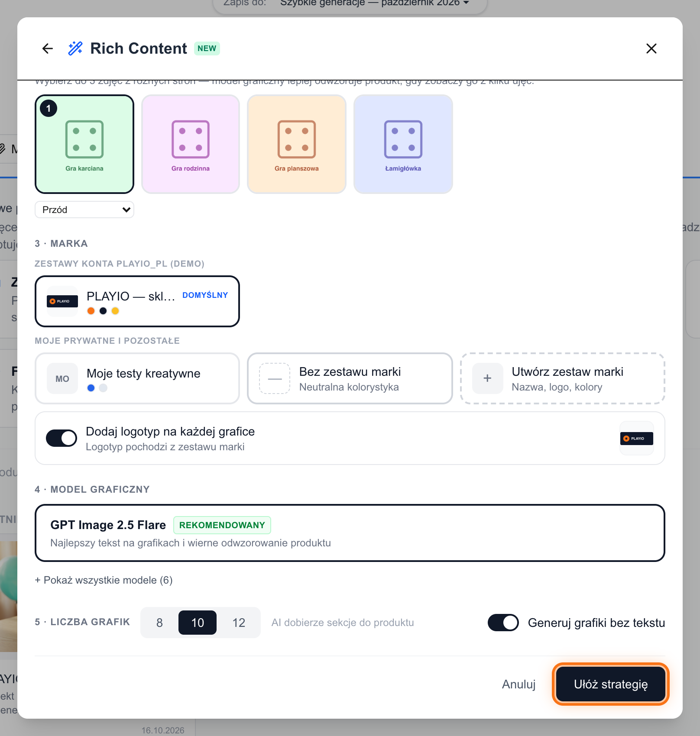Click the Anuluj button
The width and height of the screenshot is (700, 736).
point(519,684)
